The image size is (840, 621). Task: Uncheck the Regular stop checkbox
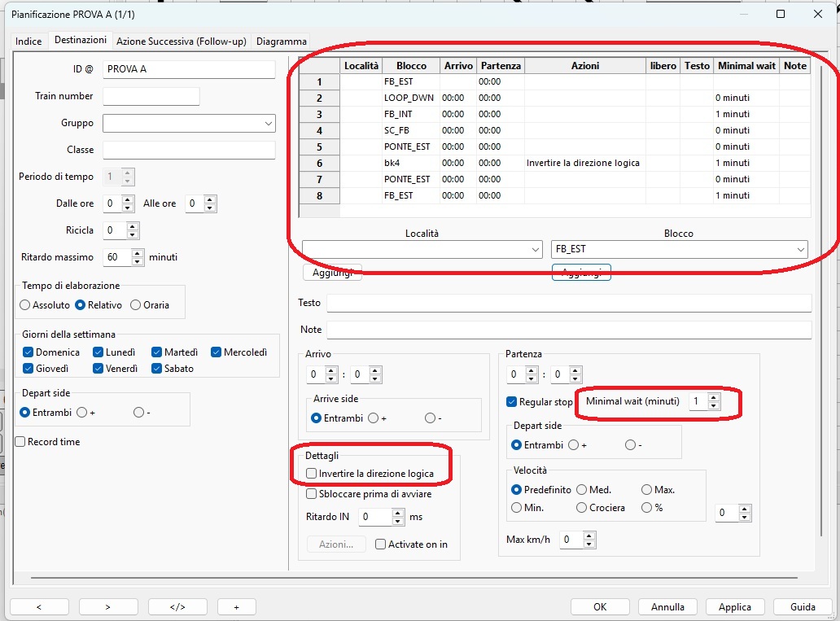point(511,401)
